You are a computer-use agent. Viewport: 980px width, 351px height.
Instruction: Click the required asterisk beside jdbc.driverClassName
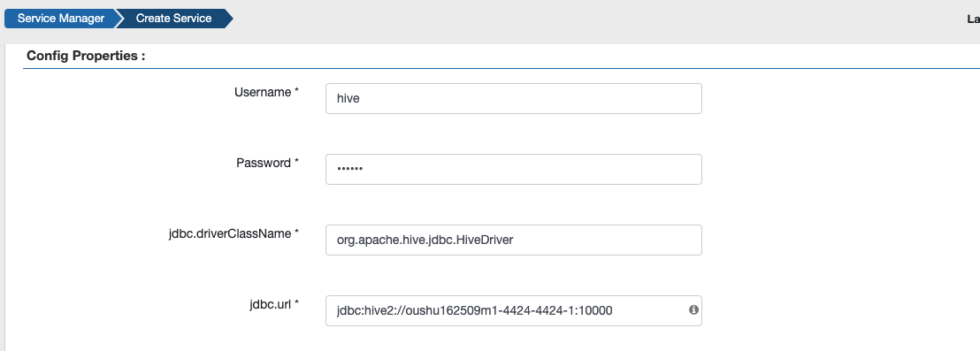click(296, 233)
